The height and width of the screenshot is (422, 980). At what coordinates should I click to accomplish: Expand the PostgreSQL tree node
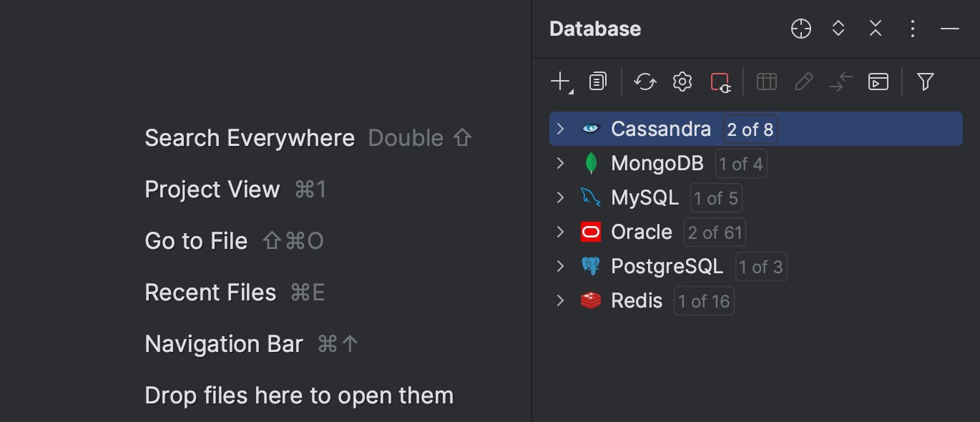[x=560, y=266]
